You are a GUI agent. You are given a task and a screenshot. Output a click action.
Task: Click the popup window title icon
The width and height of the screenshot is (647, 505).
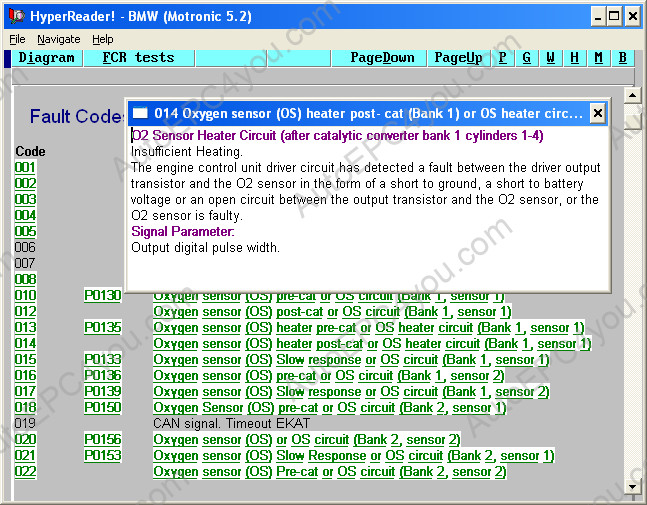point(140,113)
